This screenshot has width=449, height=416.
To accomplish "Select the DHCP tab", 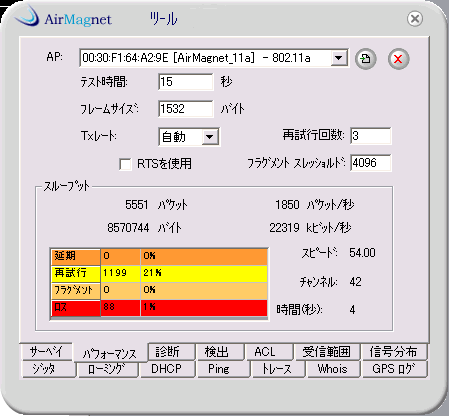I will (x=168, y=369).
